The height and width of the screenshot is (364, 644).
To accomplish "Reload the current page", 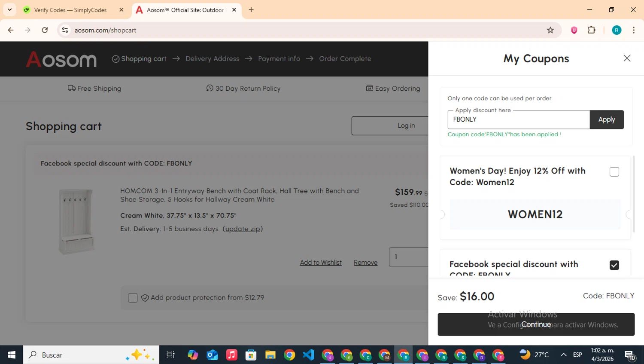I will pyautogui.click(x=45, y=30).
